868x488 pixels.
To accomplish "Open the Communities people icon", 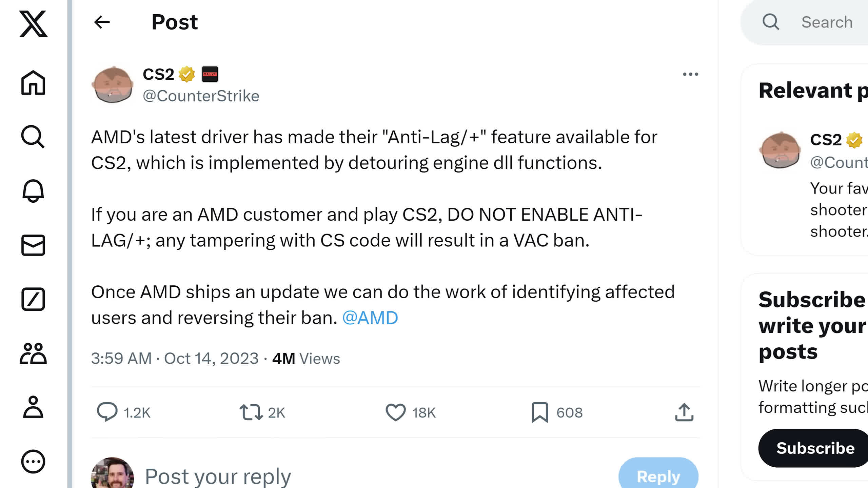I will [33, 353].
